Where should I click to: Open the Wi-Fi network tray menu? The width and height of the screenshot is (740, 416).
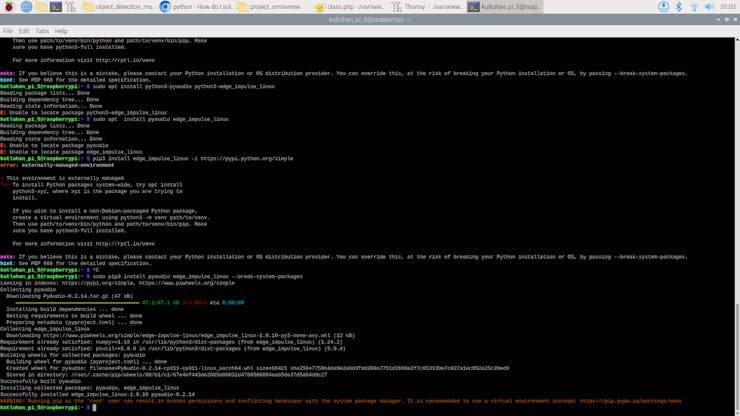click(x=694, y=7)
